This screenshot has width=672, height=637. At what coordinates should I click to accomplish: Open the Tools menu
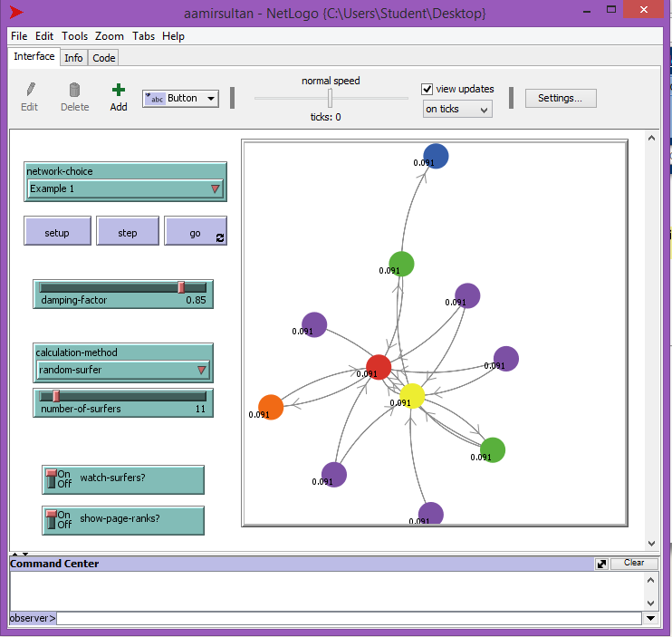[x=75, y=36]
